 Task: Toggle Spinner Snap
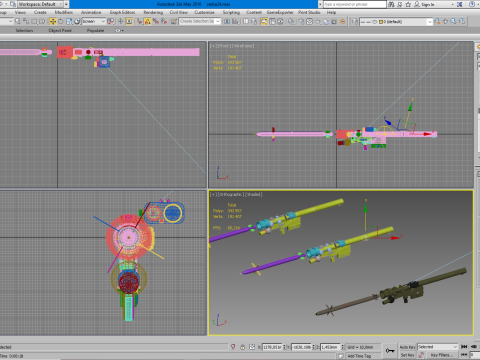164,21
